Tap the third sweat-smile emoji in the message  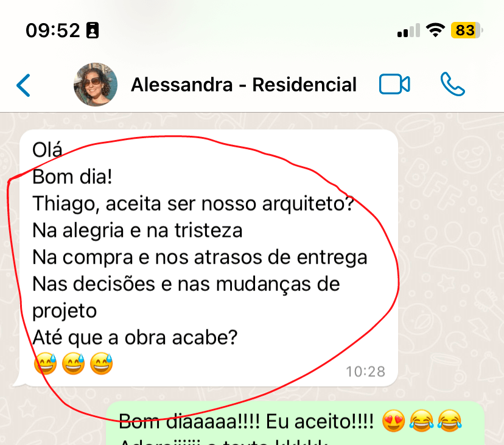click(x=101, y=363)
